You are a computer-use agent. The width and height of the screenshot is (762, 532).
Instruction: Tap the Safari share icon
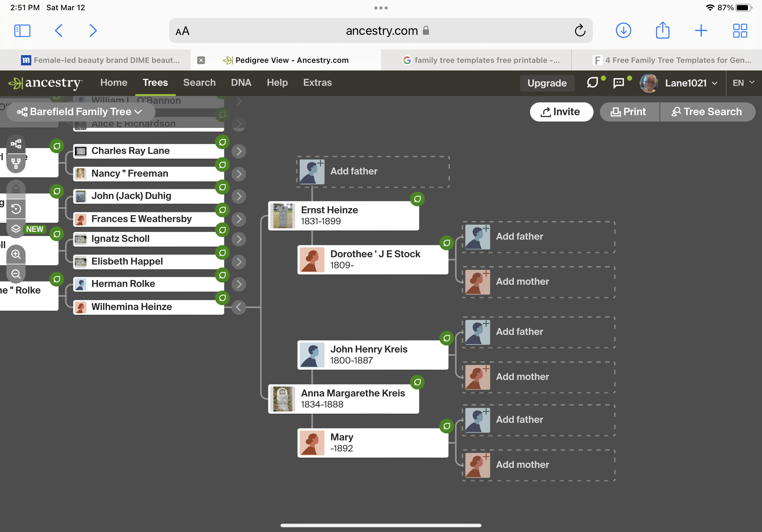tap(662, 31)
